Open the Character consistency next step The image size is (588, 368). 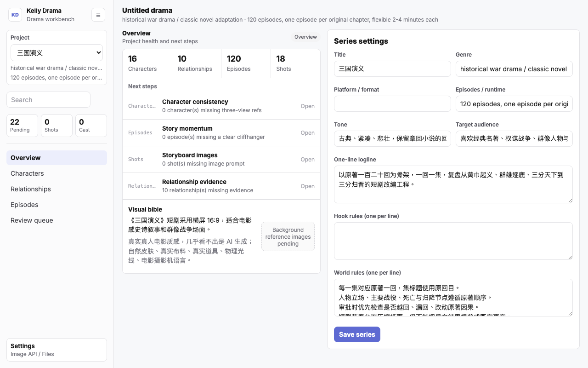point(221,106)
